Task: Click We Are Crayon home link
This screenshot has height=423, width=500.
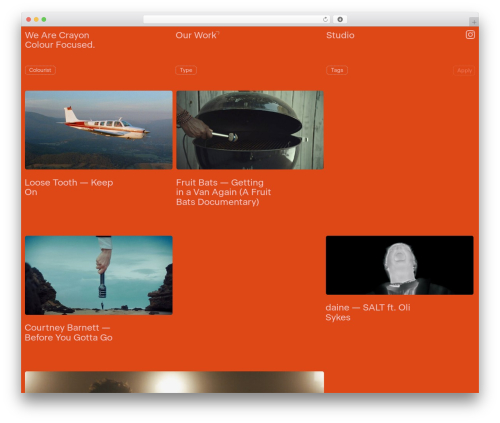Action: (60, 40)
